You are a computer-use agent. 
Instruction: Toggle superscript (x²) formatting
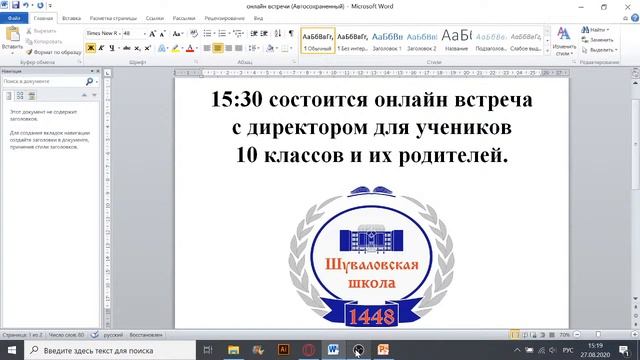click(x=148, y=48)
